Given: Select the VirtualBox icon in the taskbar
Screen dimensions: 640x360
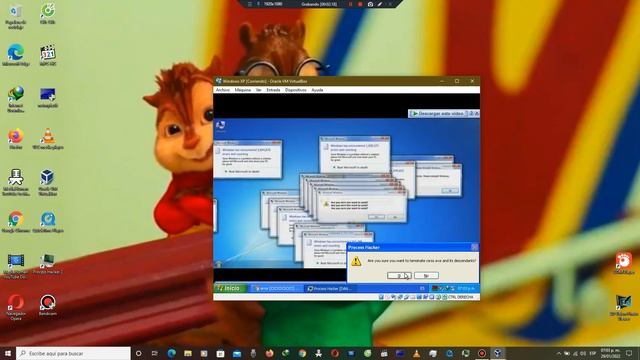Looking at the screenshot, I should [x=498, y=353].
